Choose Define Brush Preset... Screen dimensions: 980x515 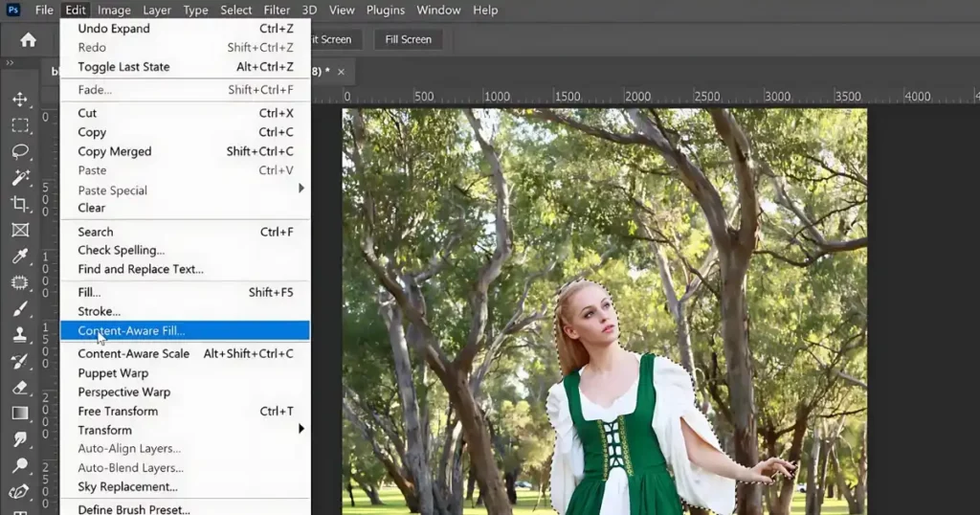tap(185, 508)
